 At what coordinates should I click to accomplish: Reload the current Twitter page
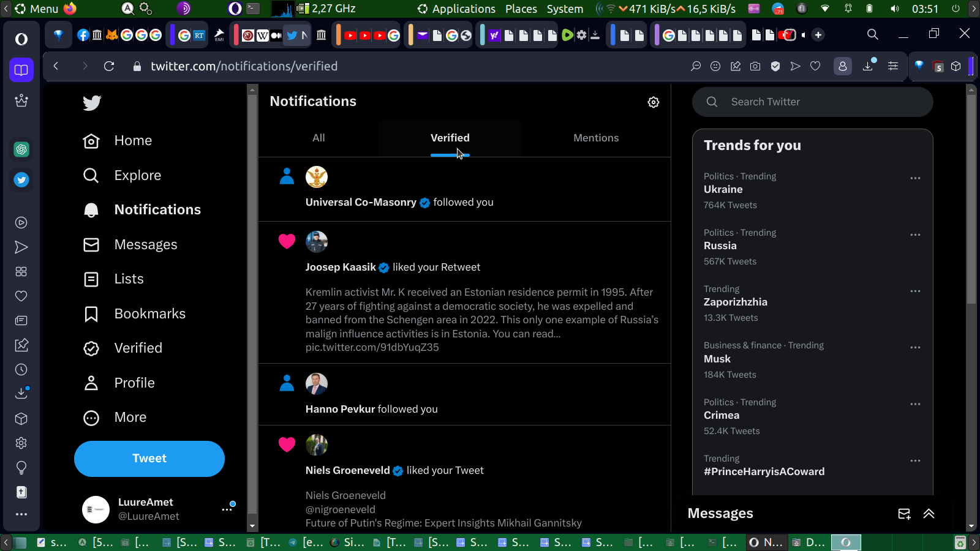[x=109, y=66]
